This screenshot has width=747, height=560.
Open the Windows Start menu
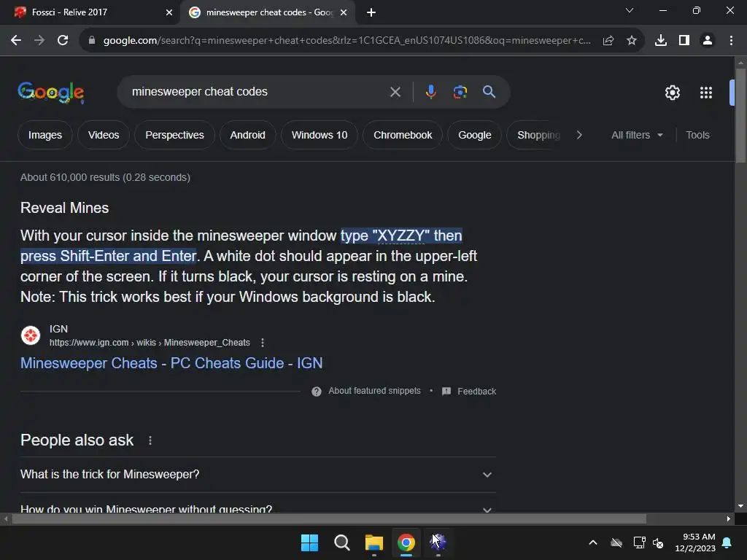309,542
